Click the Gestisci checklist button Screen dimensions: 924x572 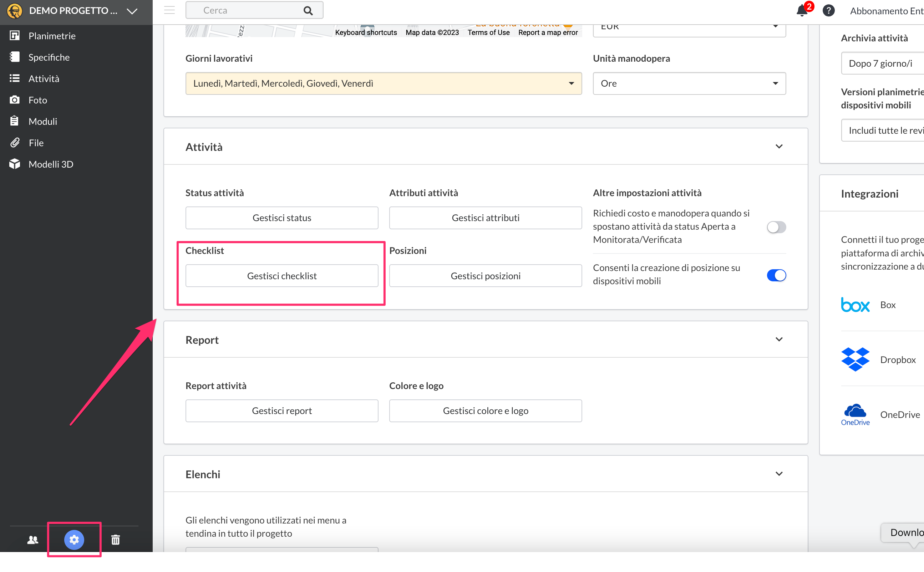point(281,276)
